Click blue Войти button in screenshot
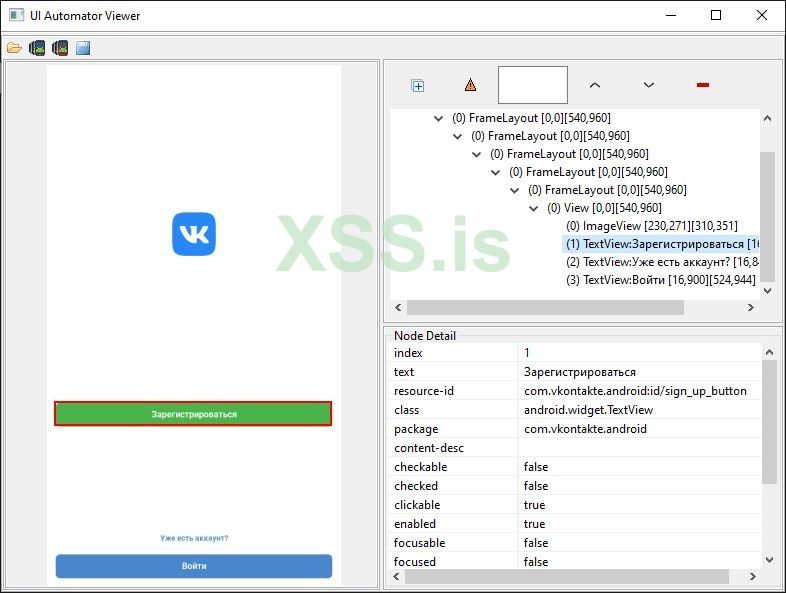 (x=193, y=566)
